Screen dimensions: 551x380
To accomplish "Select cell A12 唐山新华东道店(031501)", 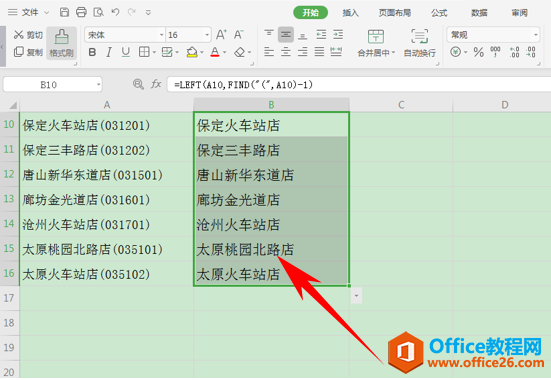I will pos(106,174).
